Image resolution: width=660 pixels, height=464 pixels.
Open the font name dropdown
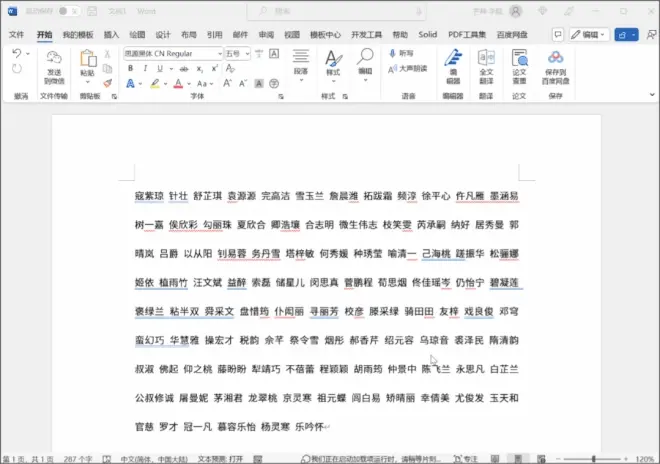[x=220, y=54]
